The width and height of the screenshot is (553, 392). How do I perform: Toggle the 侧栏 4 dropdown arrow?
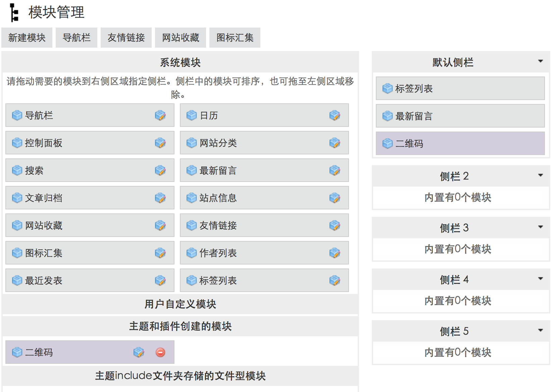pos(541,279)
